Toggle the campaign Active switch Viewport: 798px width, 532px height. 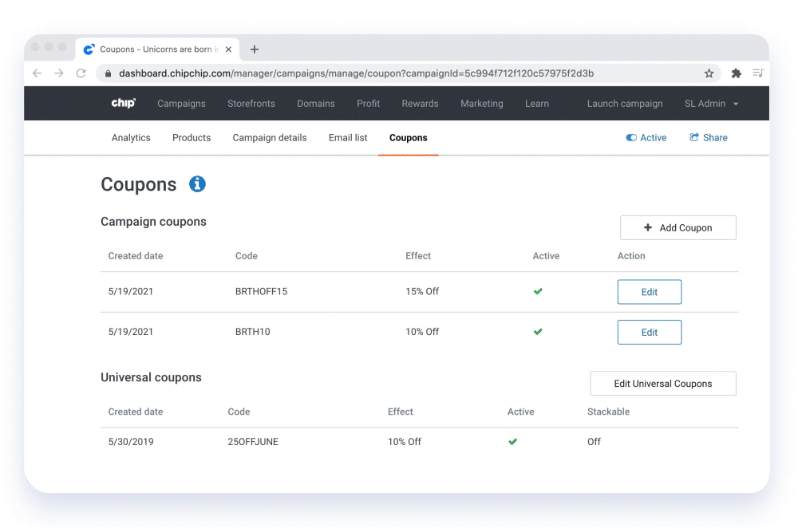point(631,138)
